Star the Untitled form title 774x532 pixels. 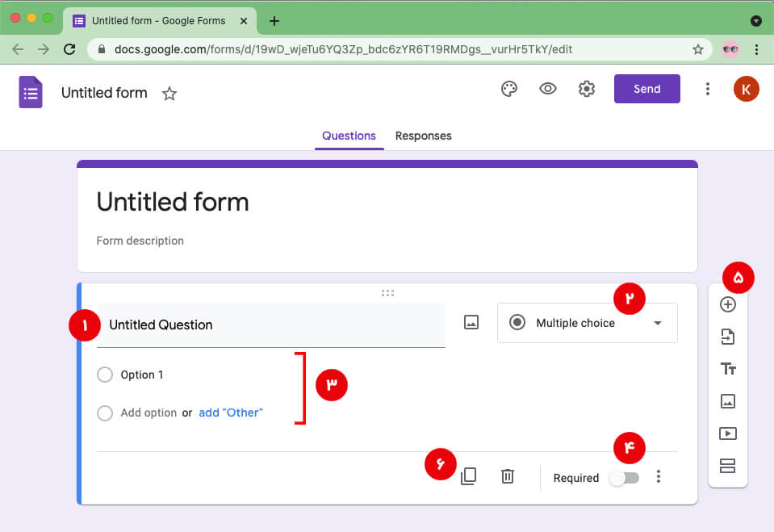point(169,94)
